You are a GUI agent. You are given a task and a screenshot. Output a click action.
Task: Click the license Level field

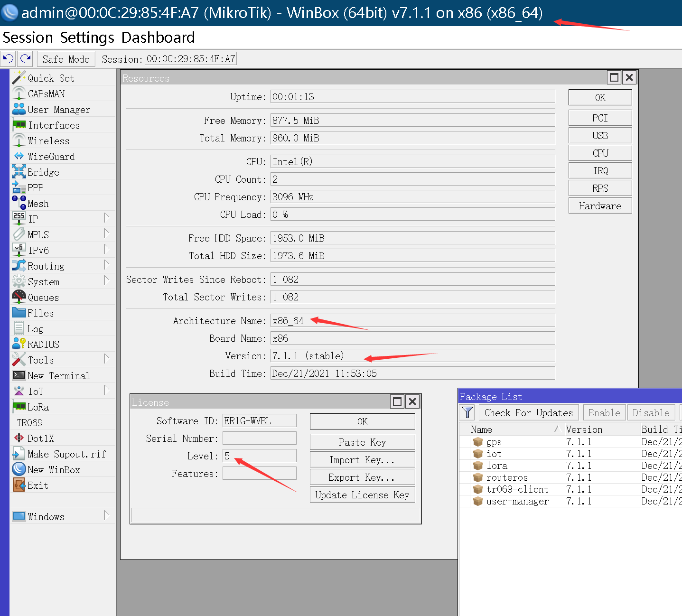coord(260,456)
